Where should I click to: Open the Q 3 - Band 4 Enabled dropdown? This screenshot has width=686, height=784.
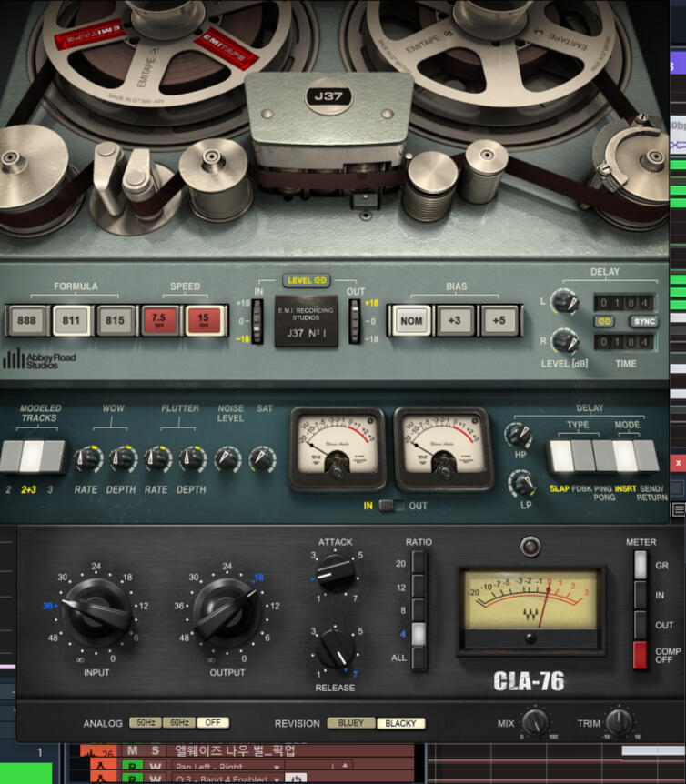[x=277, y=779]
